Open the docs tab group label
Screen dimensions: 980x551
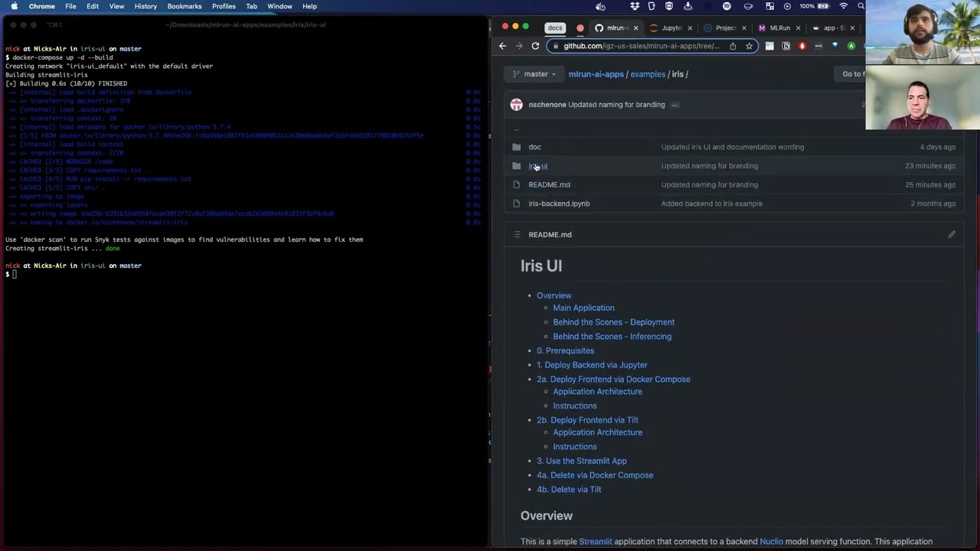(555, 28)
